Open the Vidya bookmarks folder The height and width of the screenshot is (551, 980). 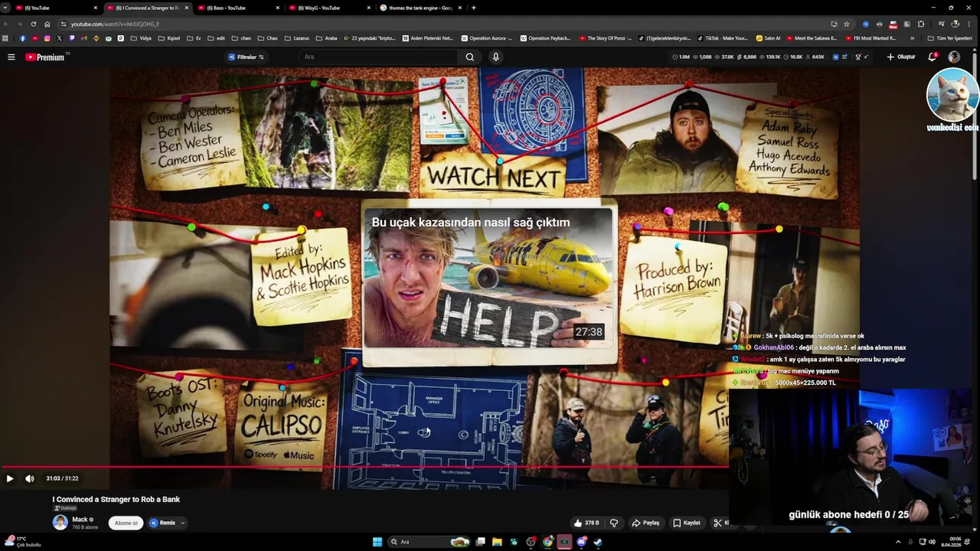(x=141, y=37)
